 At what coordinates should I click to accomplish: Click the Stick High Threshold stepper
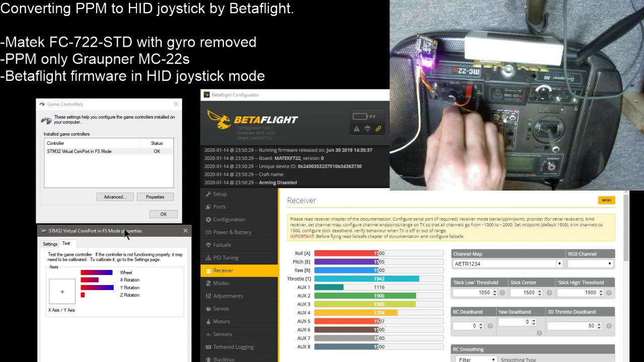[x=602, y=293]
